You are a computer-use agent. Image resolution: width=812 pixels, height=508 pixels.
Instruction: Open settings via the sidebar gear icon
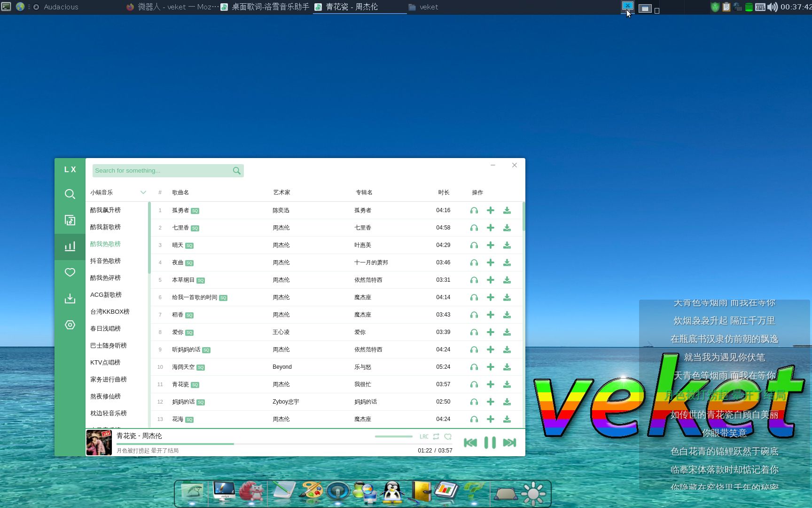click(70, 325)
